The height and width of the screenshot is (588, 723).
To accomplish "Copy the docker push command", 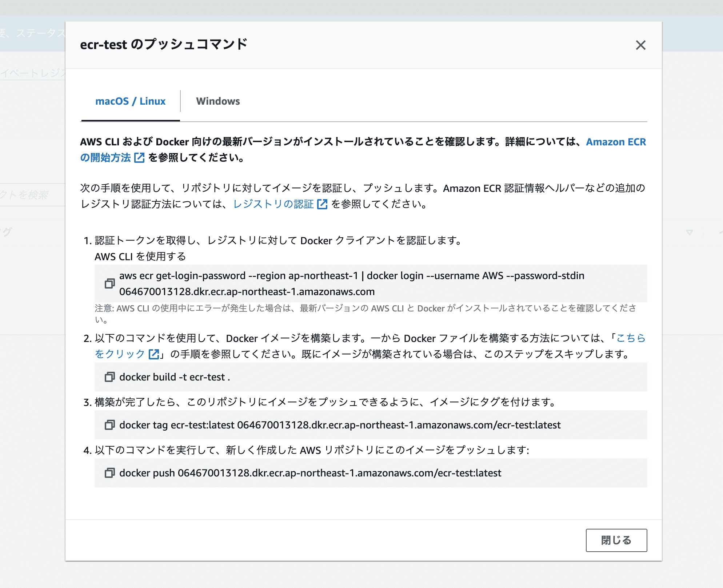I will tap(109, 473).
